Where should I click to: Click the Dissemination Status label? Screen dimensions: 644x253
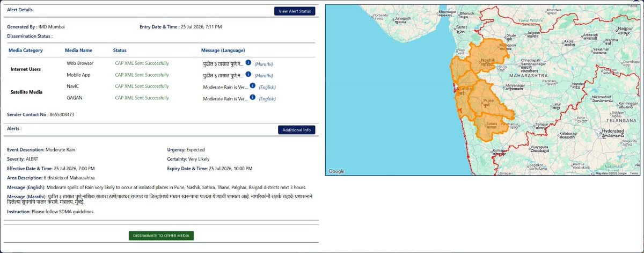click(x=30, y=36)
